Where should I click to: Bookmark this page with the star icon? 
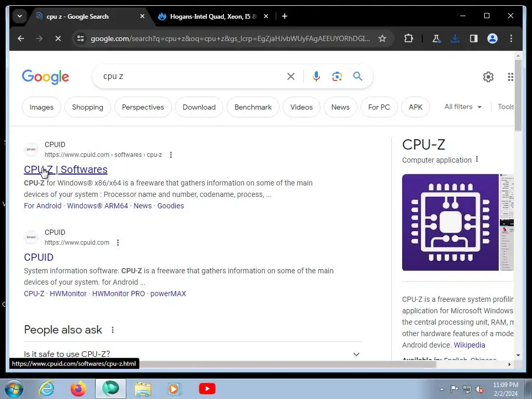coord(382,38)
